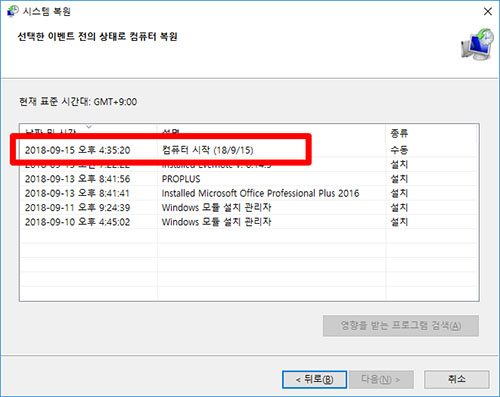Click empty area of restore point list

tap(249, 265)
